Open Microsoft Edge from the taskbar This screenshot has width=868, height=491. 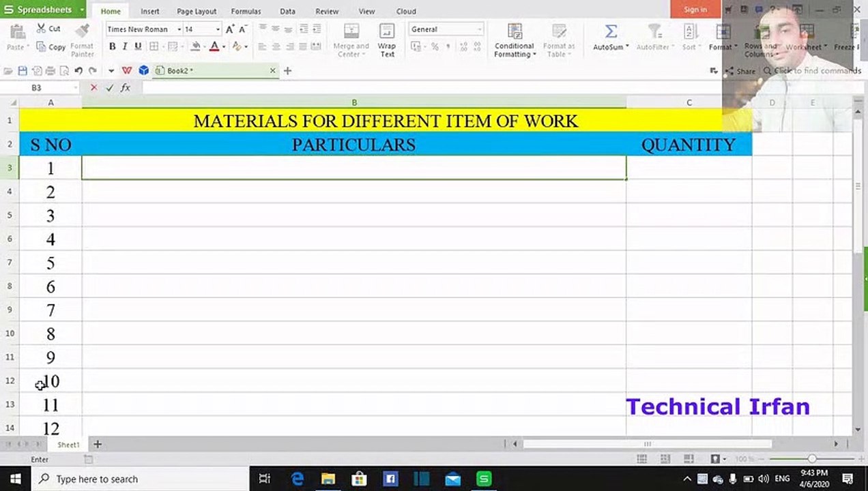(x=298, y=479)
